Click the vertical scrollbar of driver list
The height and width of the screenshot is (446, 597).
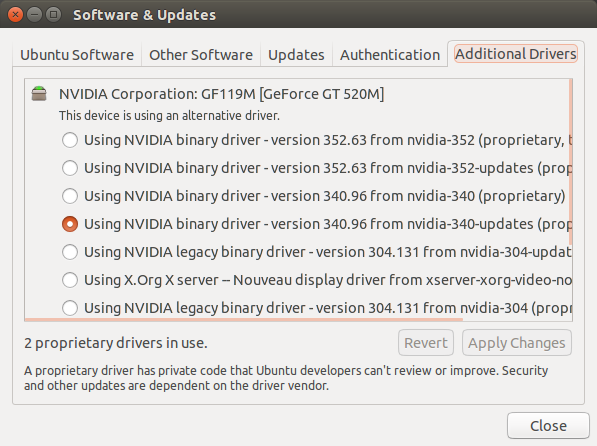point(570,162)
